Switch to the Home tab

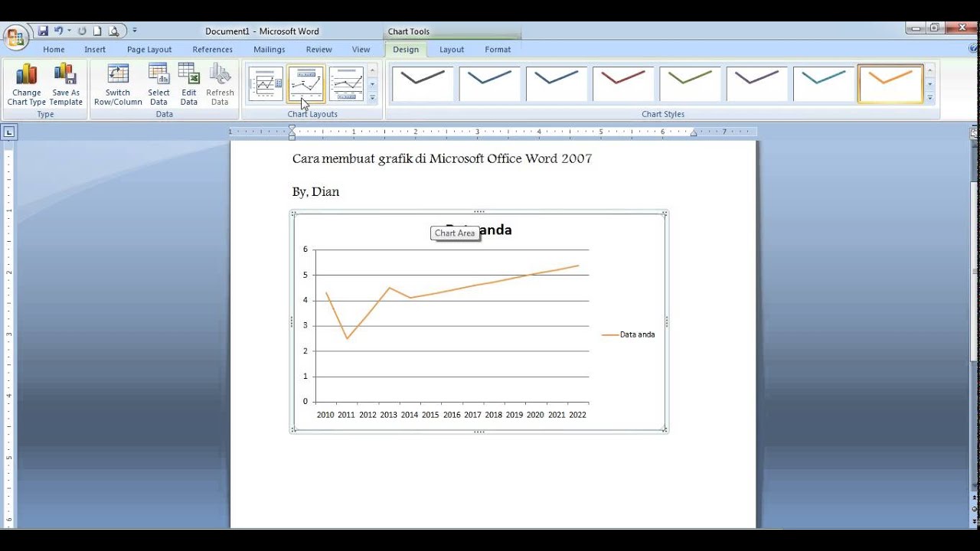click(x=54, y=50)
